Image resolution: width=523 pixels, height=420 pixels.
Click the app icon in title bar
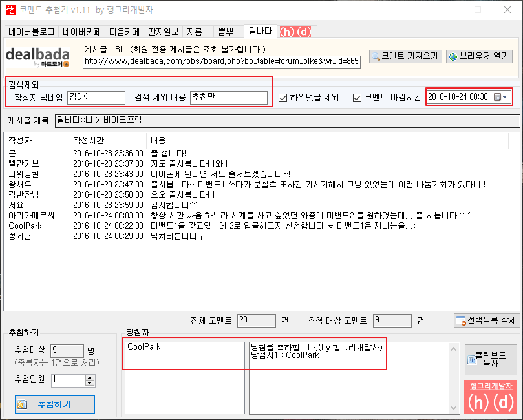(x=11, y=10)
